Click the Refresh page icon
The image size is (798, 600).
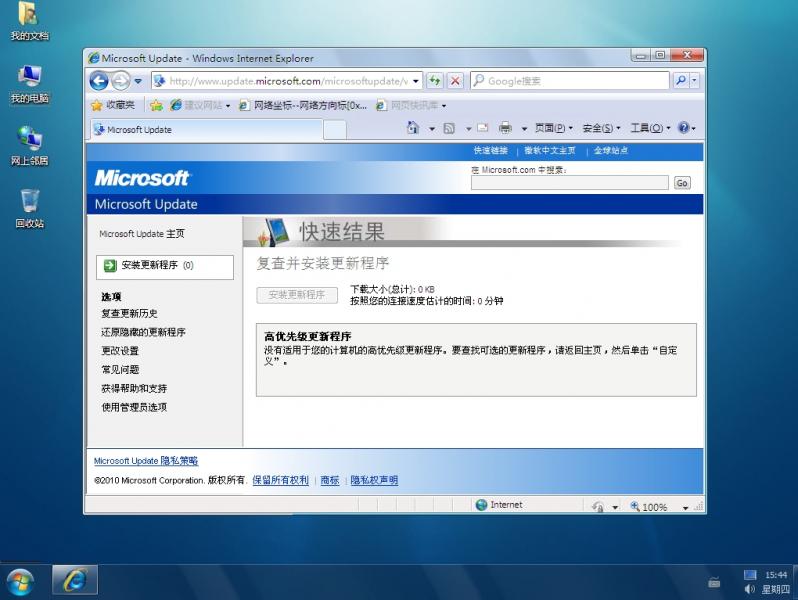point(435,81)
